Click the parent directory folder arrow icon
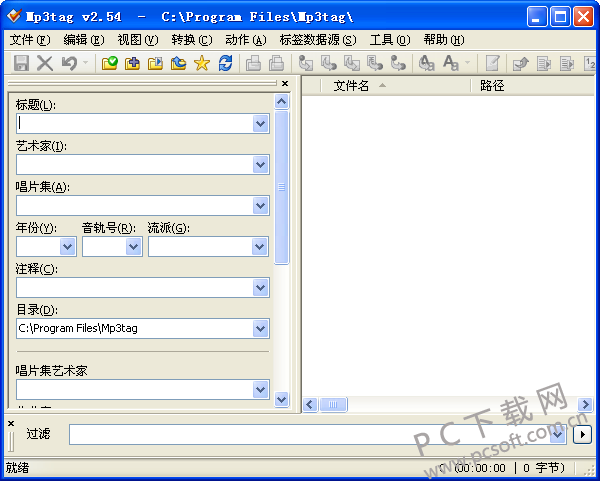This screenshot has width=600, height=481. click(178, 63)
